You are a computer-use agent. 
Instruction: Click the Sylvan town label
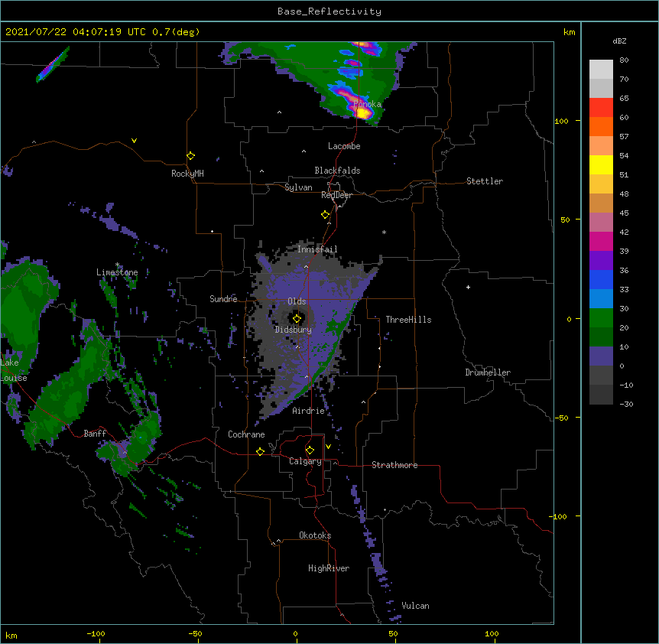(298, 187)
